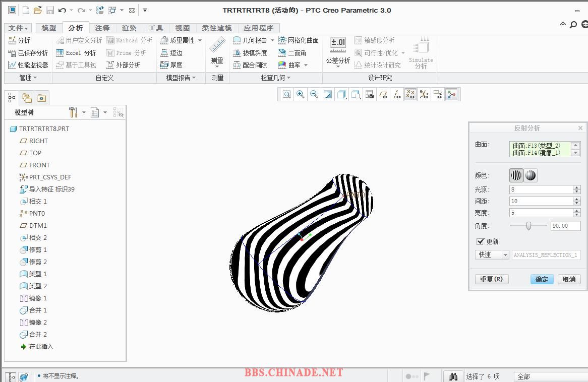Switch to the Tools tab
This screenshot has width=588, height=382.
[x=156, y=28]
